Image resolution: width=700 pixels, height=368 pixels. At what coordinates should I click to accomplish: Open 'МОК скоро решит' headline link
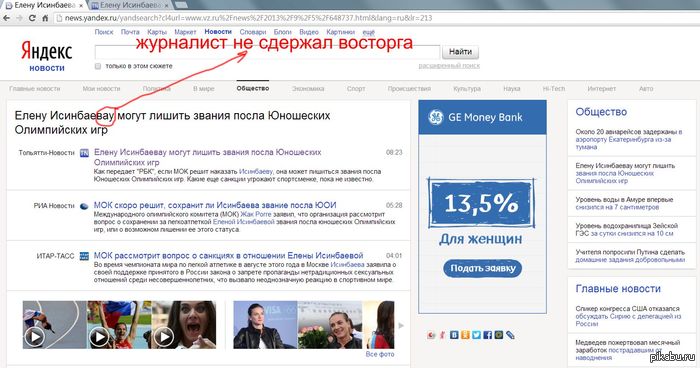pos(215,205)
